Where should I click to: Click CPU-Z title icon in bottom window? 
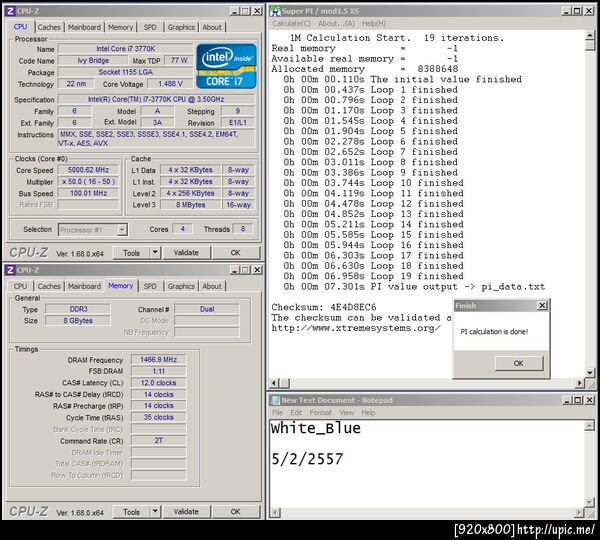pyautogui.click(x=10, y=270)
